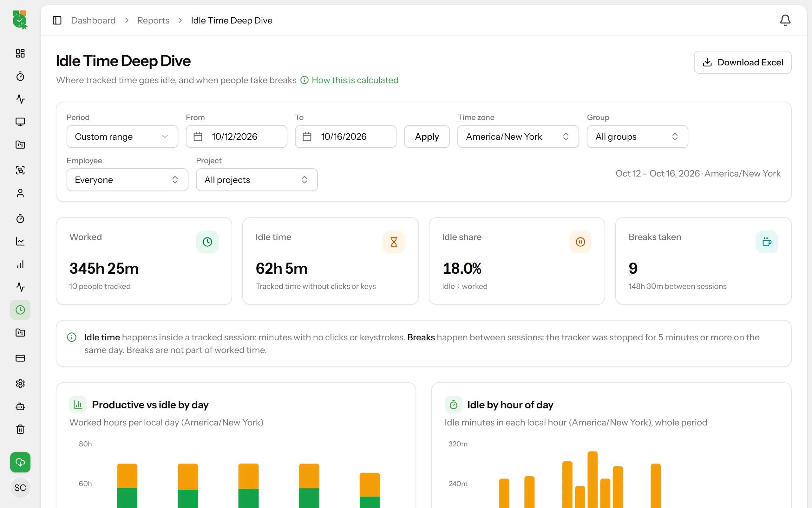The image size is (812, 508).
Task: Click the green cloud download button
Action: 20,462
